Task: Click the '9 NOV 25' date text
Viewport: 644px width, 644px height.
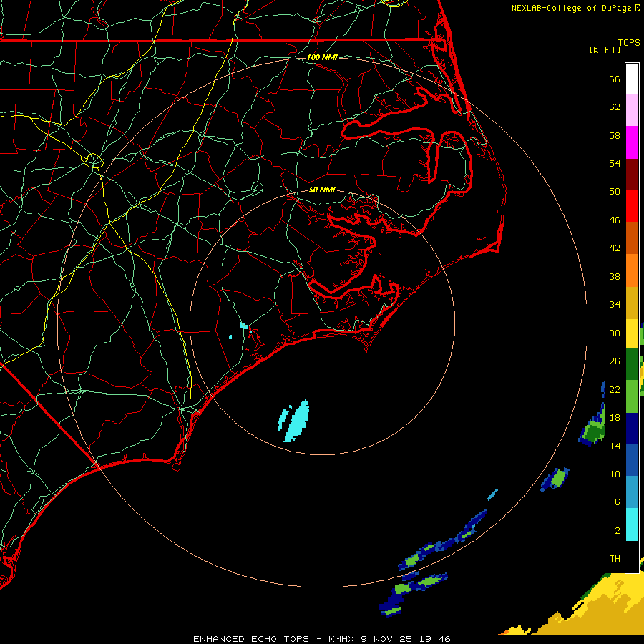Action: coord(386,639)
